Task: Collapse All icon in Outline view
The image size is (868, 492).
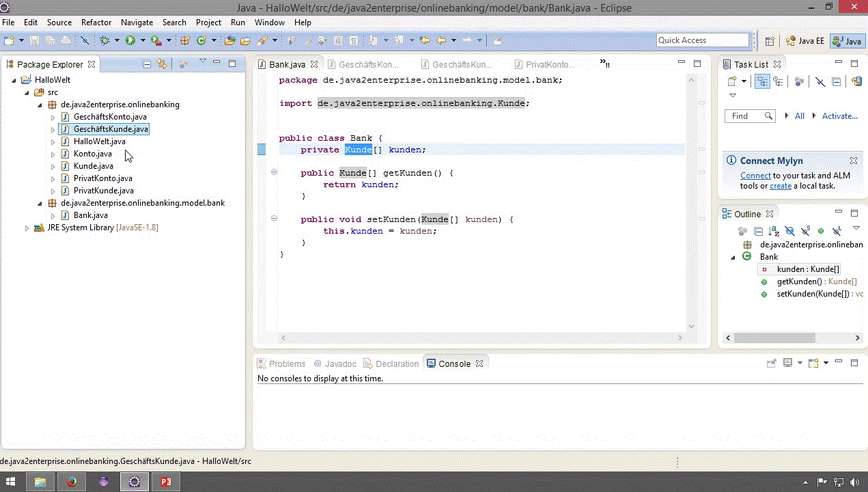Action: (x=758, y=231)
